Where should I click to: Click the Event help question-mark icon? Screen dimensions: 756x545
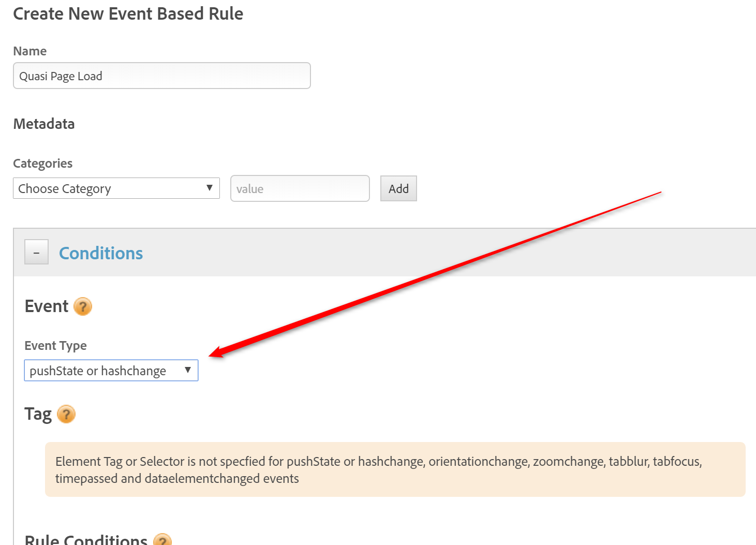(x=83, y=306)
